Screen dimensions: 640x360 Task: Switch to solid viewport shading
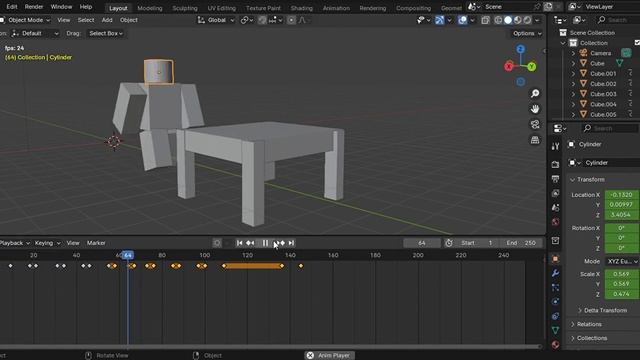tap(508, 20)
